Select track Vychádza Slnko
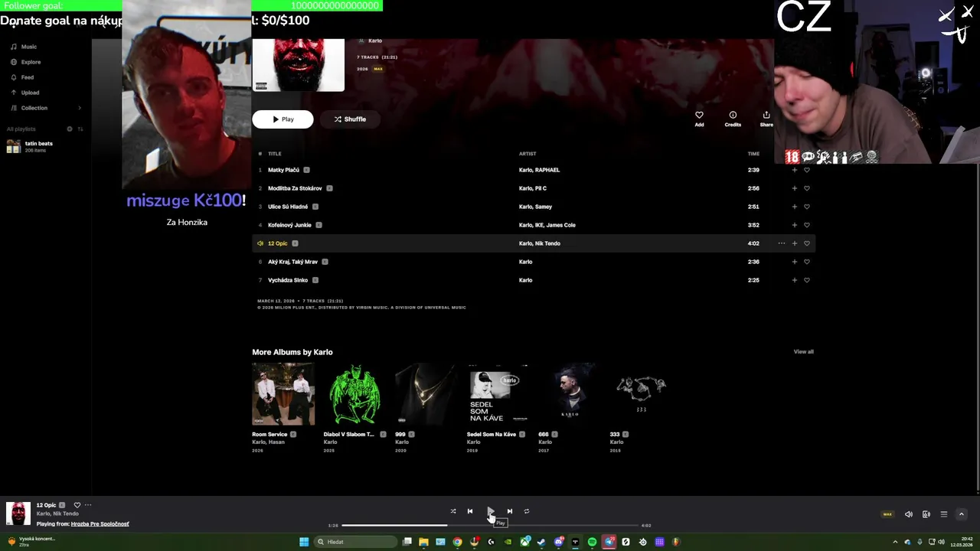 (x=288, y=280)
